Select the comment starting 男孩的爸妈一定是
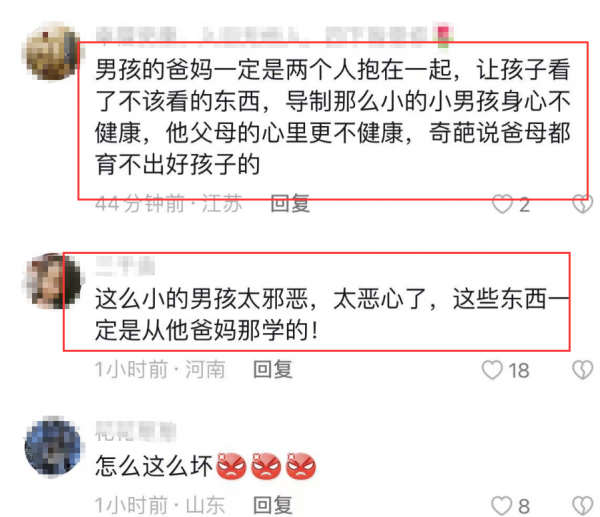600x517 pixels. [x=333, y=117]
